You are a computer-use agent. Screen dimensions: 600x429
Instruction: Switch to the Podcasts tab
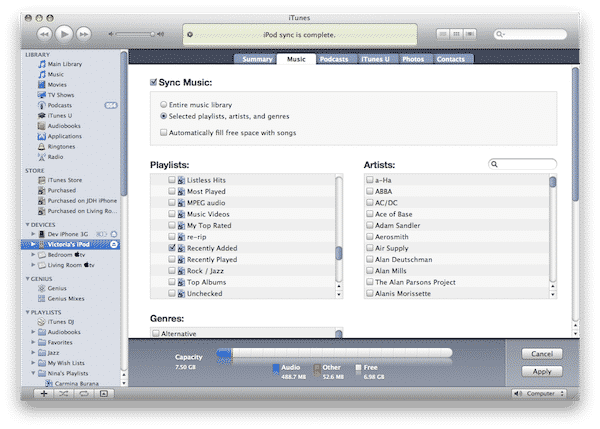(333, 59)
